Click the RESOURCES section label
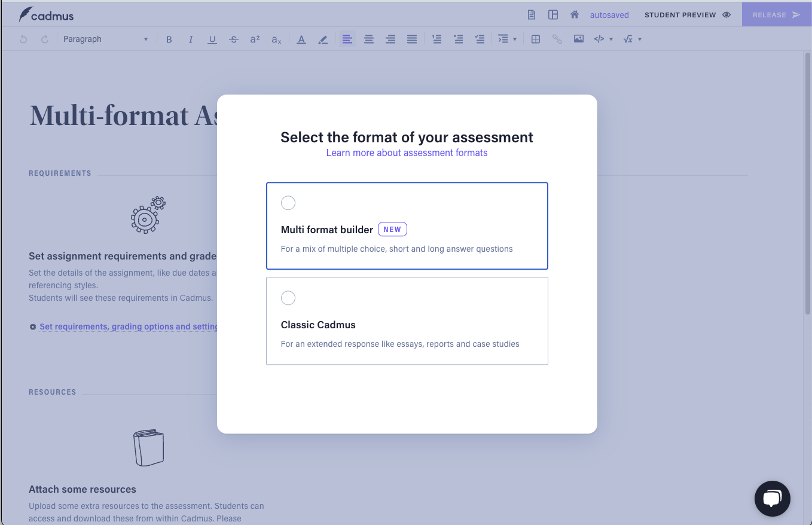812x525 pixels. coord(53,392)
